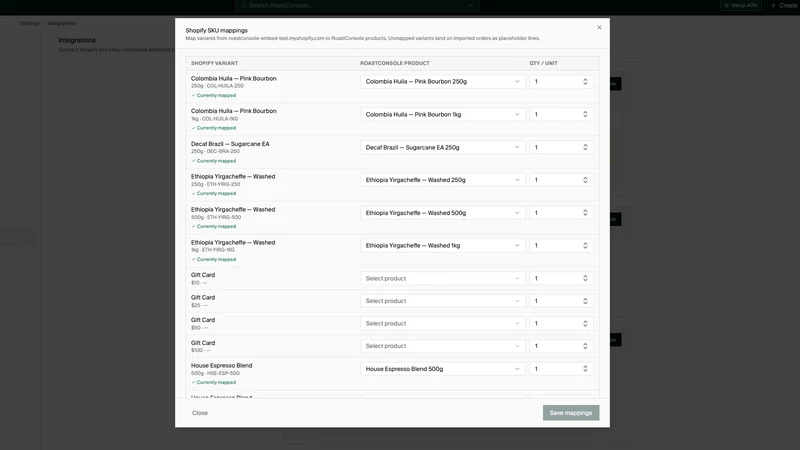
Task: Adjust quantity stepper for $10 Gift Card row
Action: (x=585, y=279)
